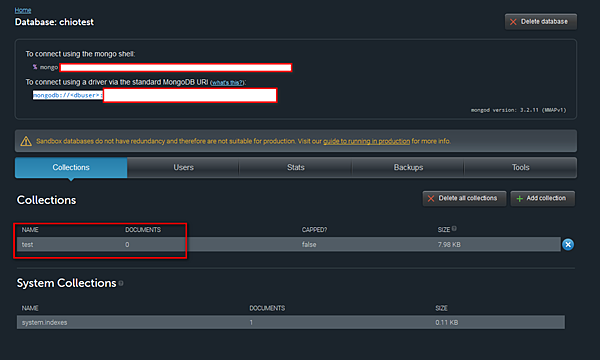Click the Collections section heading
The width and height of the screenshot is (600, 360).
pos(46,200)
